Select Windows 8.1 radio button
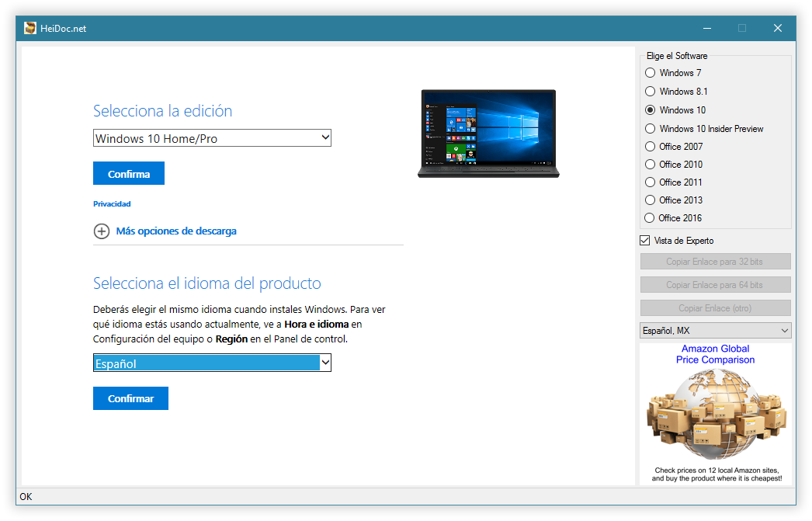The height and width of the screenshot is (521, 812). 650,92
